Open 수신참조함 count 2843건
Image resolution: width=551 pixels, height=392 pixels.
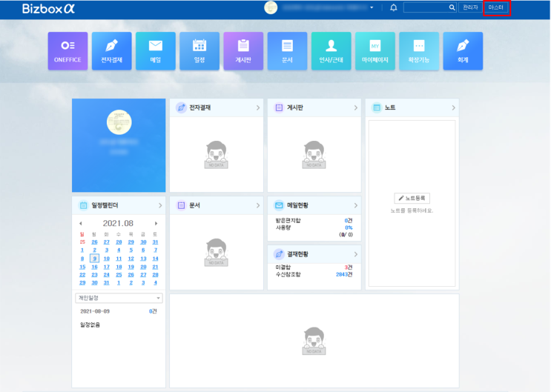click(344, 274)
